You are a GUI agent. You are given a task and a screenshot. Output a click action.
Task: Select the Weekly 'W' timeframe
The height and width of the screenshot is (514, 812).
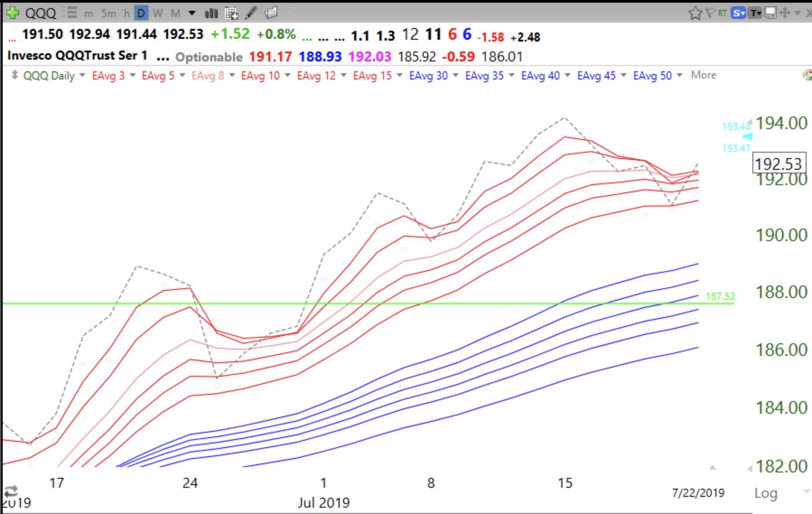pyautogui.click(x=158, y=14)
